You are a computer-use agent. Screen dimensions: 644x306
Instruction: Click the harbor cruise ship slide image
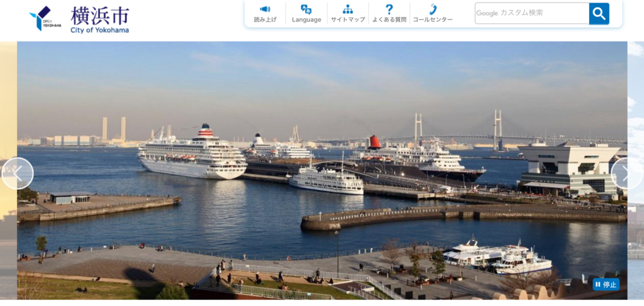(x=322, y=170)
